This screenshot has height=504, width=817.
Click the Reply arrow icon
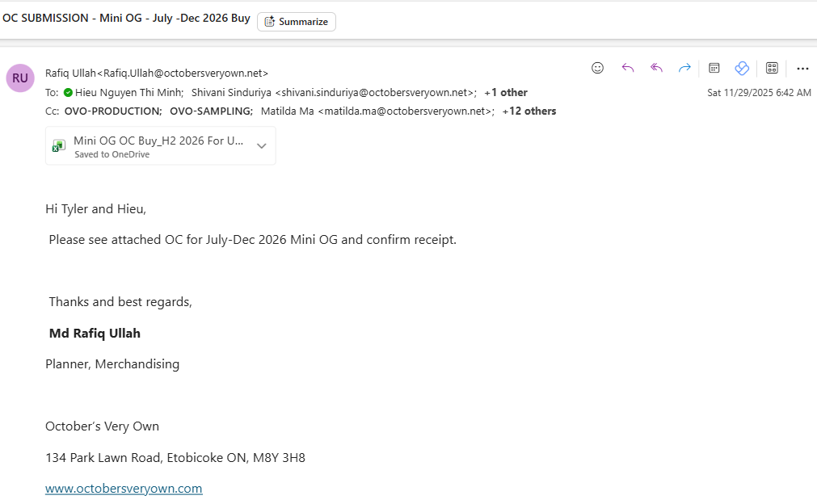tap(628, 68)
